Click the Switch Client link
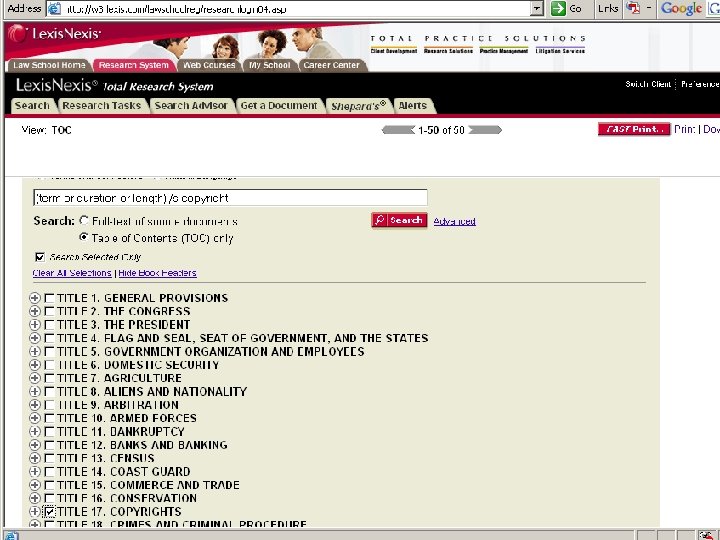The image size is (720, 540). 648,84
